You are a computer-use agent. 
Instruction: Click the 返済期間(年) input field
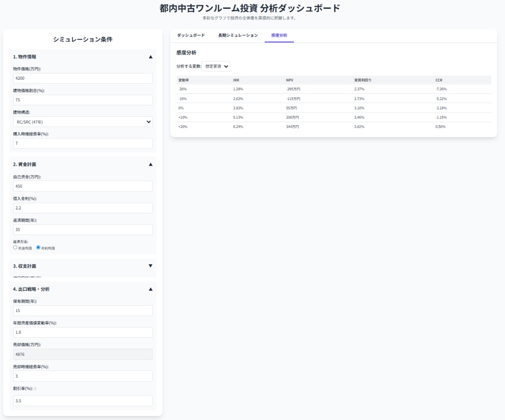(x=83, y=229)
